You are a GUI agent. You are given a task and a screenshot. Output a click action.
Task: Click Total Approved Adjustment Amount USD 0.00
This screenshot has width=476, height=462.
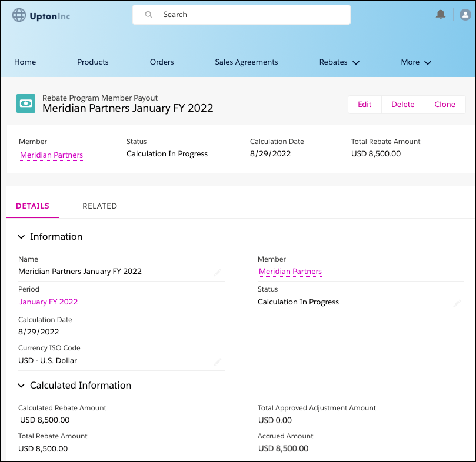pyautogui.click(x=275, y=420)
